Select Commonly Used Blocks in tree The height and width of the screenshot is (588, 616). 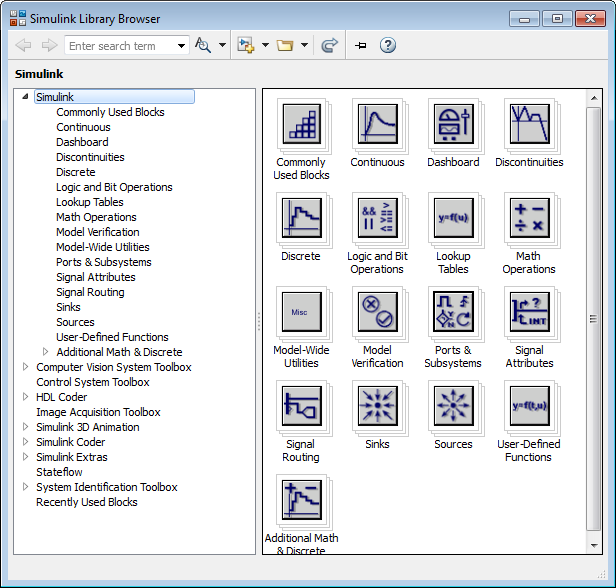point(110,112)
